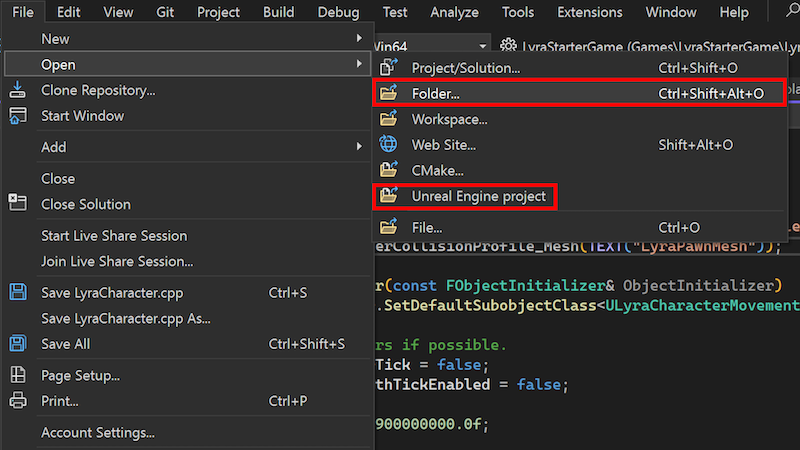The height and width of the screenshot is (450, 800).
Task: Click the gear icon beside LyraStarterGame
Action: (x=508, y=46)
